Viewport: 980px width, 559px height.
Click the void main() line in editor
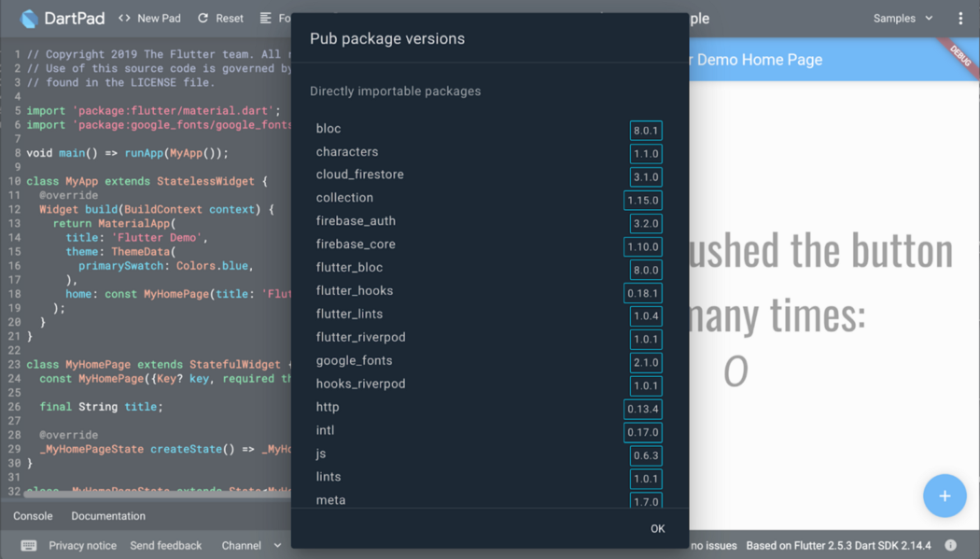[127, 153]
